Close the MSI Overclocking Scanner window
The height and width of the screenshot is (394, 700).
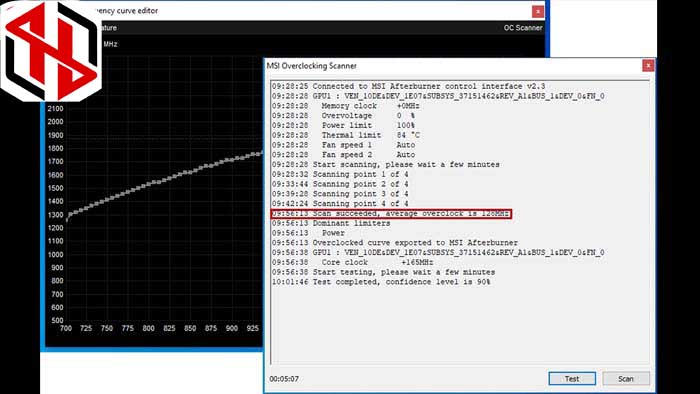[648, 66]
